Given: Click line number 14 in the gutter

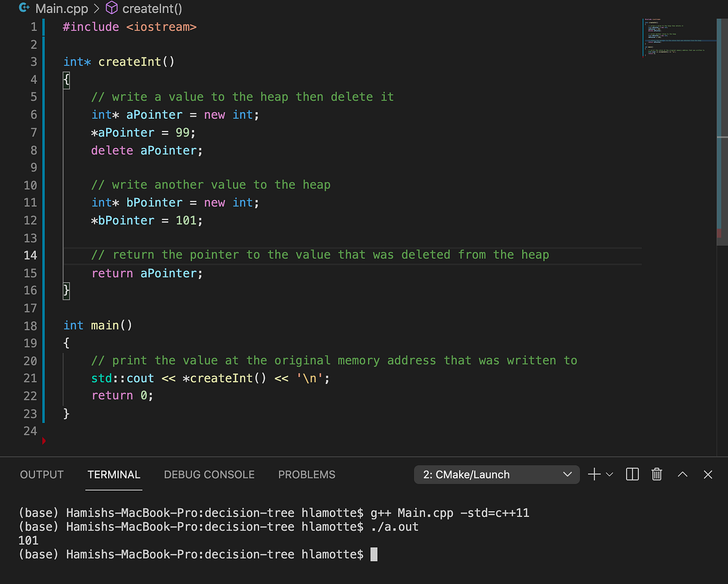Looking at the screenshot, I should [x=30, y=255].
